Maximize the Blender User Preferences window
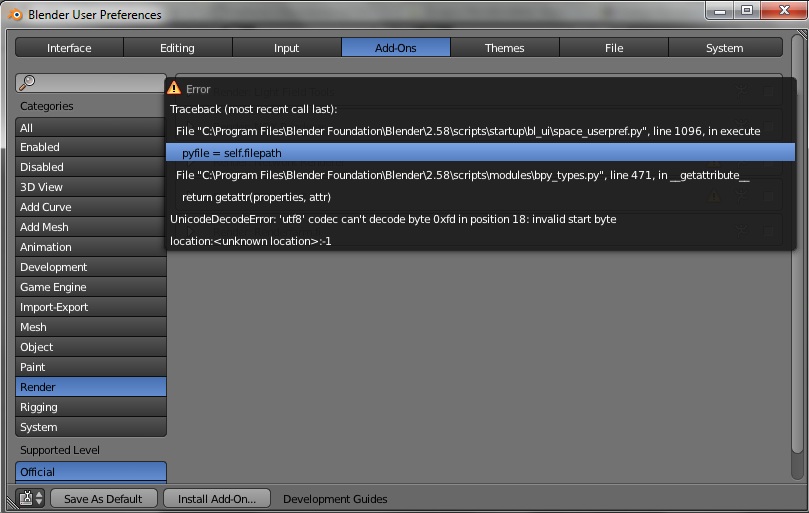 [746, 11]
